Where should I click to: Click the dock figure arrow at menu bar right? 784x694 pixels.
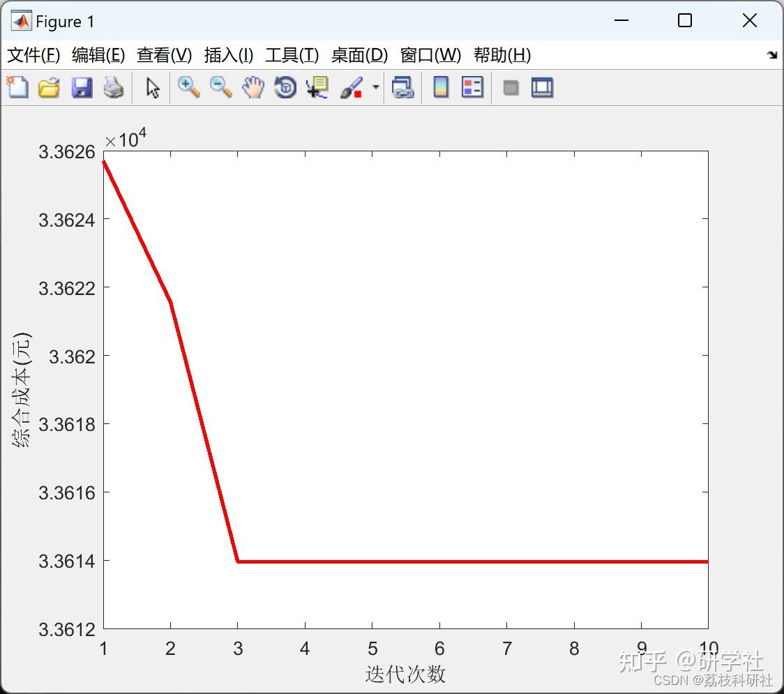tap(773, 54)
